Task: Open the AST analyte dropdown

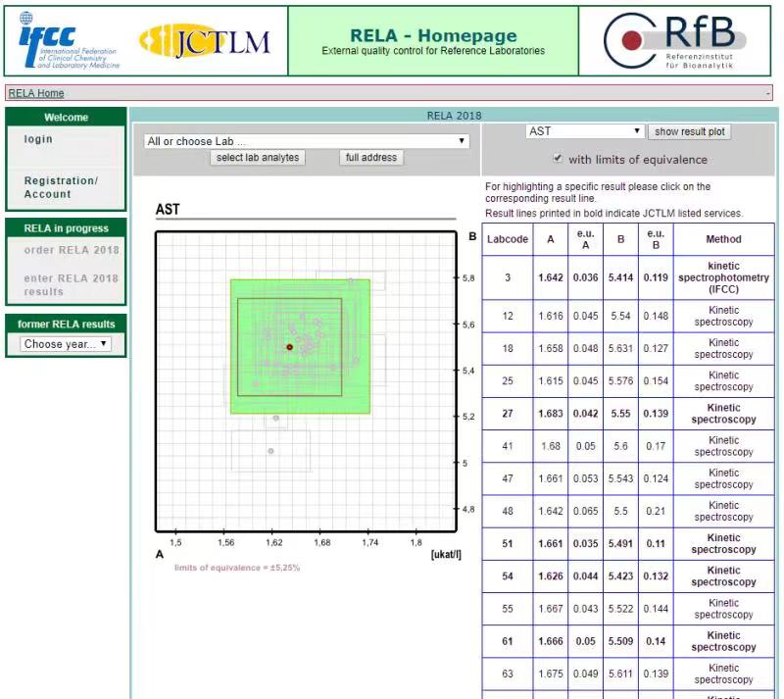Action: [x=584, y=131]
